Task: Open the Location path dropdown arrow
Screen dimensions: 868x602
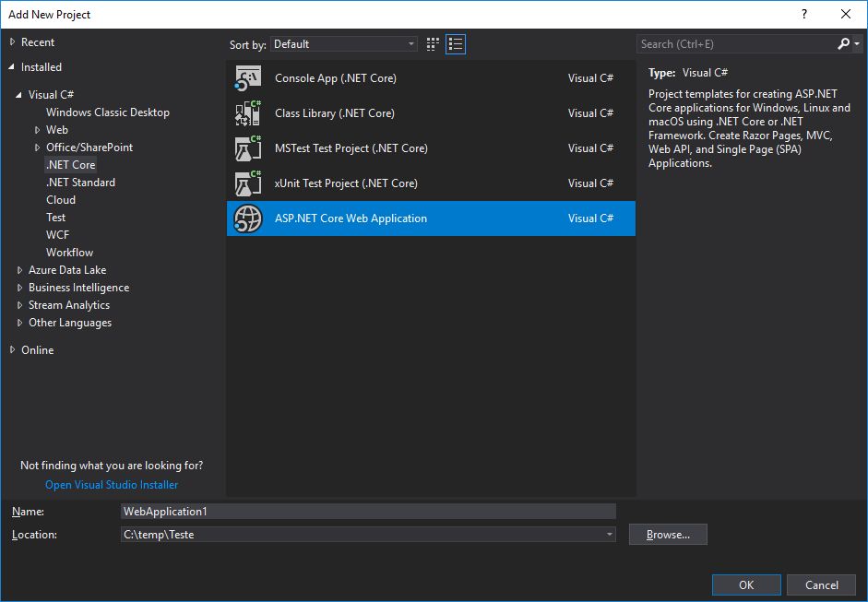Action: pos(609,535)
